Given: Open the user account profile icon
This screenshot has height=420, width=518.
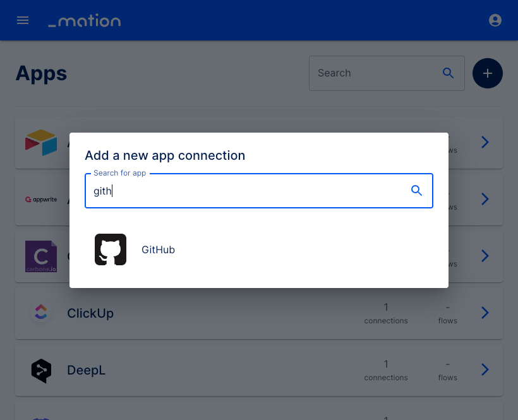Looking at the screenshot, I should [495, 20].
